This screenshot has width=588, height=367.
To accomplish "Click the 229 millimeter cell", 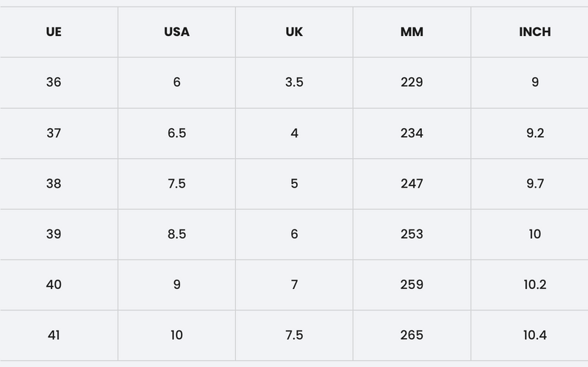I will tap(412, 82).
